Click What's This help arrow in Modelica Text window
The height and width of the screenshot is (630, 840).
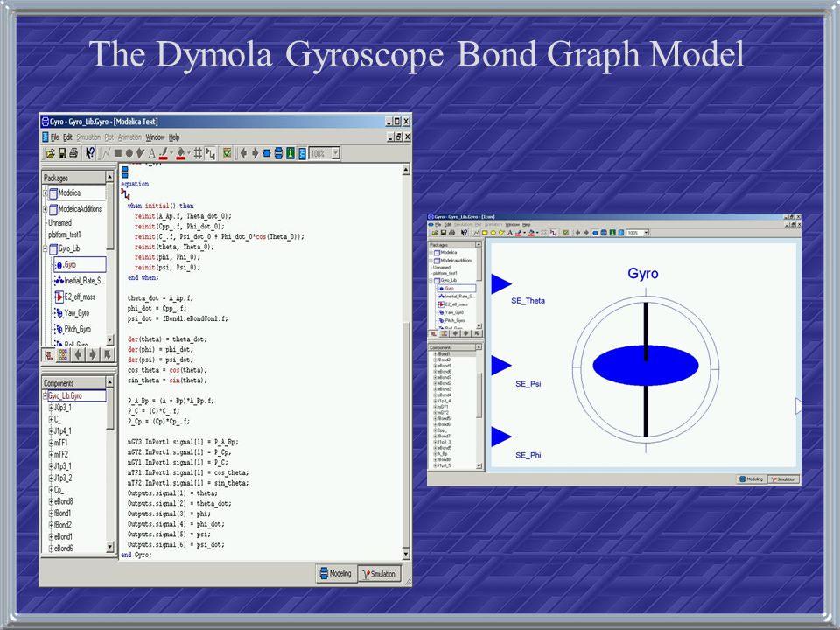[x=90, y=154]
